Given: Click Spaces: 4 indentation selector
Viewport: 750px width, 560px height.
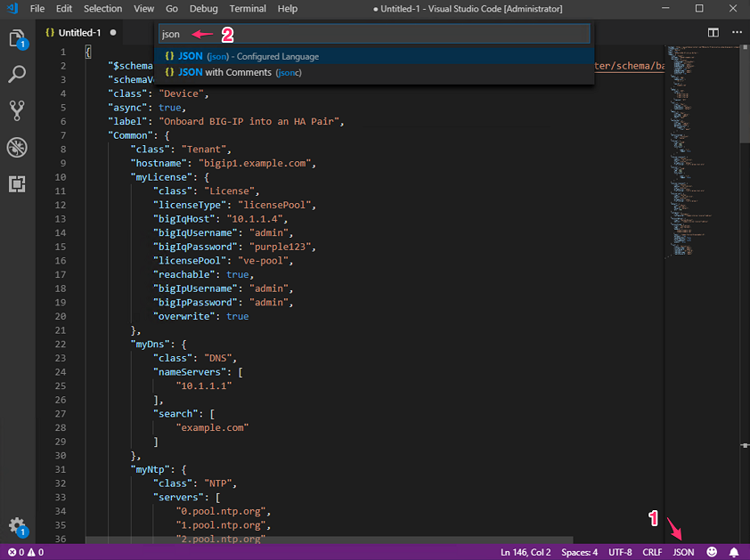Looking at the screenshot, I should coord(579,552).
